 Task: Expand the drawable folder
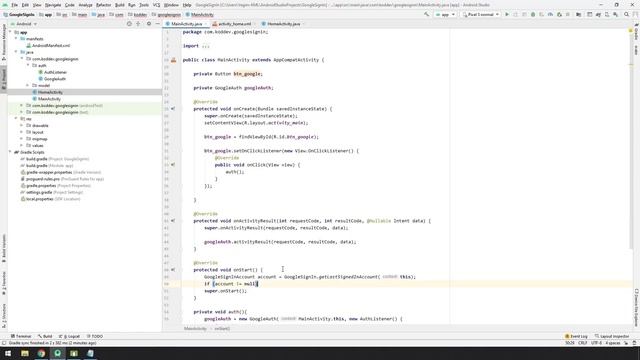[x=22, y=125]
